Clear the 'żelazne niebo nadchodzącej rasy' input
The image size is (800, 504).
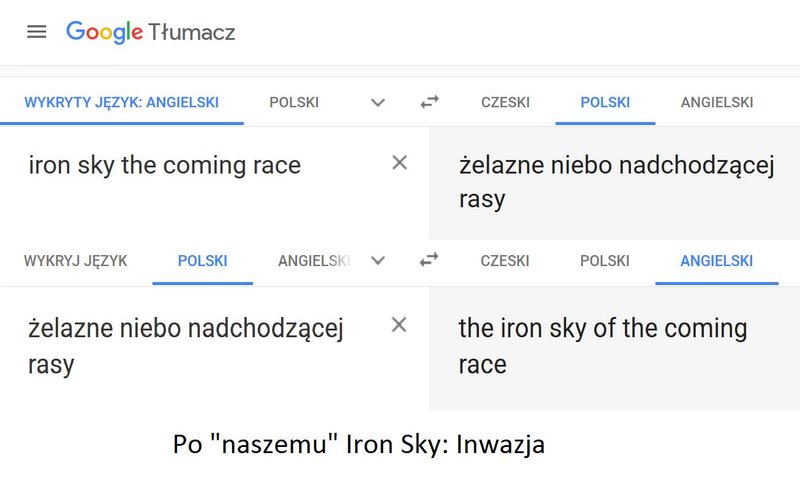[399, 324]
